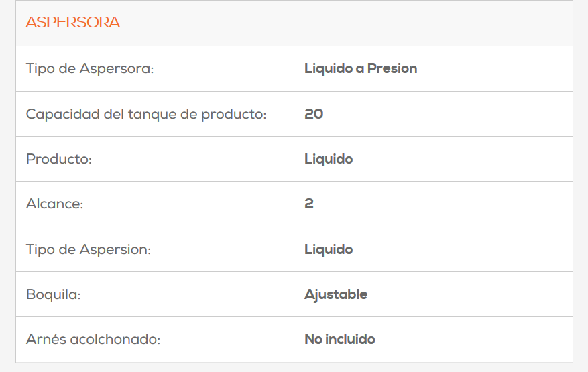Viewport: 588px width, 372px height.
Task: Select the Producto value 'Liquido'
Action: click(329, 159)
